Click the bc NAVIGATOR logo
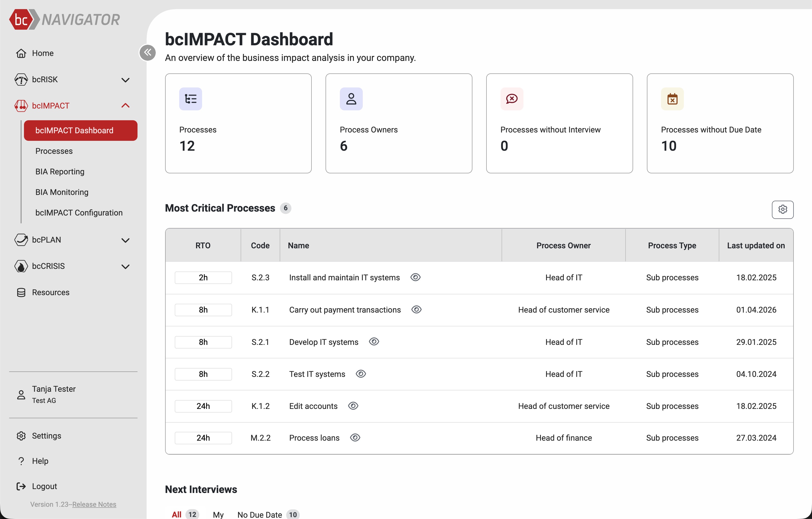The height and width of the screenshot is (519, 812). tap(64, 20)
